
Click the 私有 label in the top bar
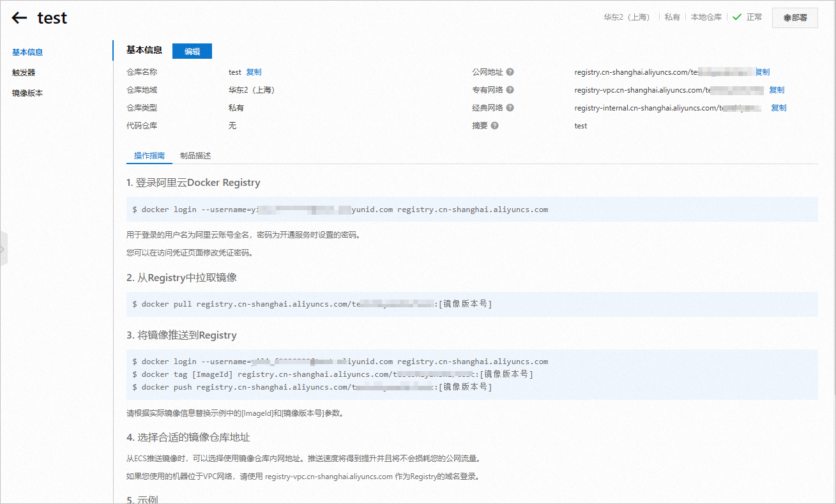click(672, 17)
